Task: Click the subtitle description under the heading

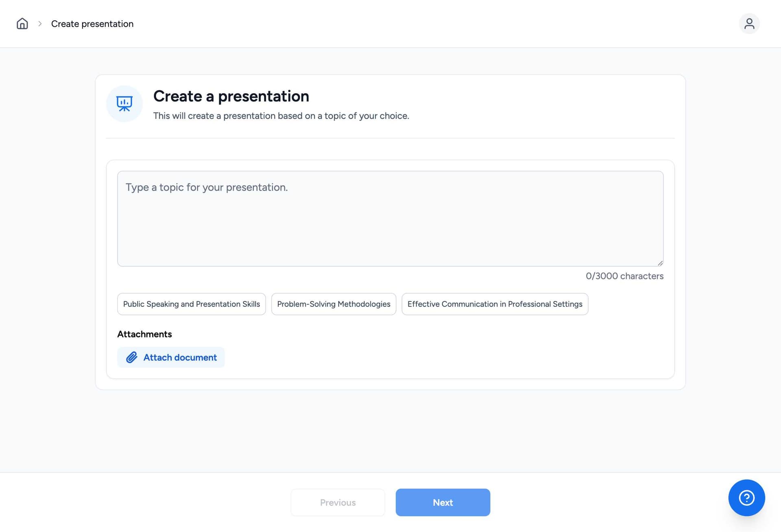Action: tap(281, 116)
